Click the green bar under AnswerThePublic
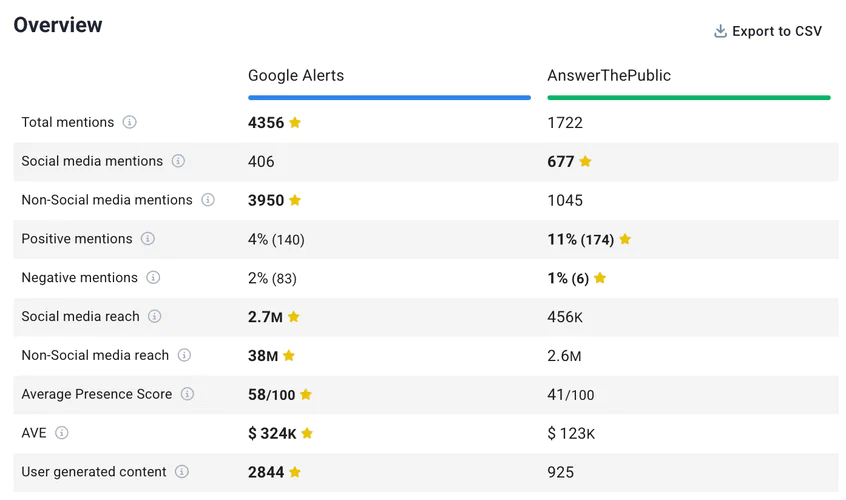846x500 pixels. tap(689, 98)
